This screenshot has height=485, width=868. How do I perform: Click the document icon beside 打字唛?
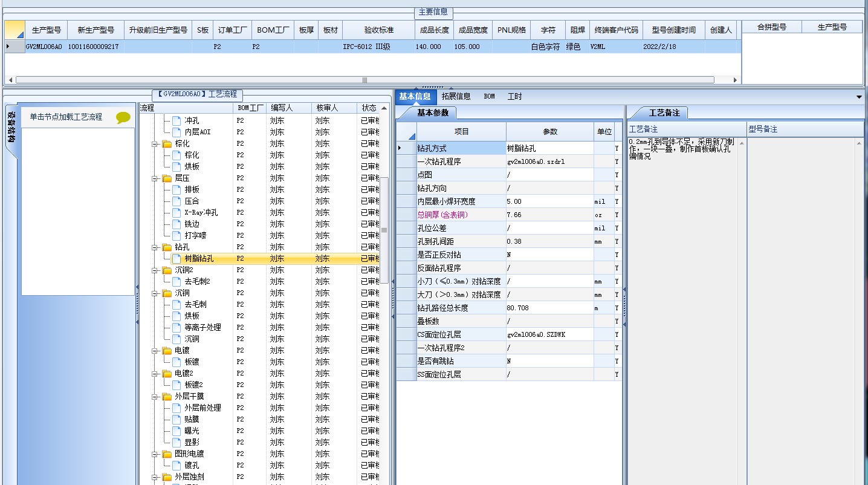[177, 235]
